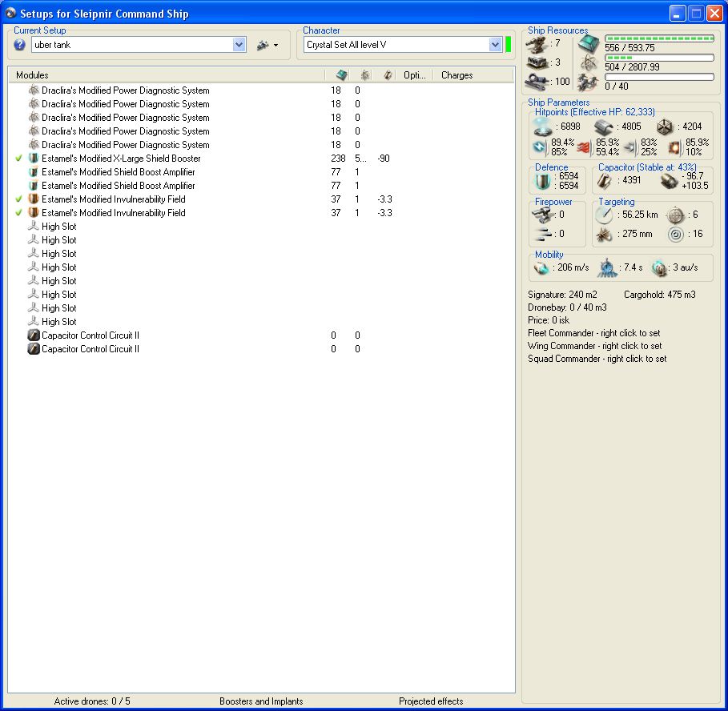
Task: Click the kinetic resistance icon
Action: click(x=630, y=147)
